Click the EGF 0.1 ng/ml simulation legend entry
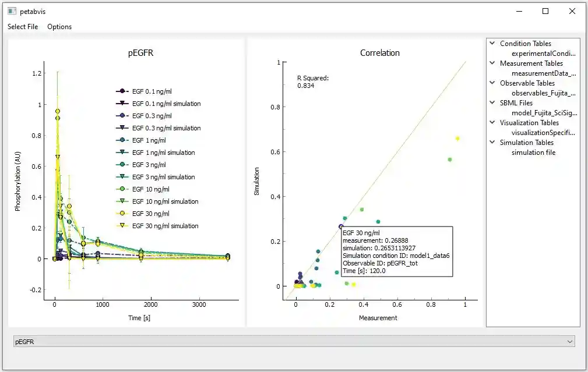Screen dimensions: 588x372 159,104
